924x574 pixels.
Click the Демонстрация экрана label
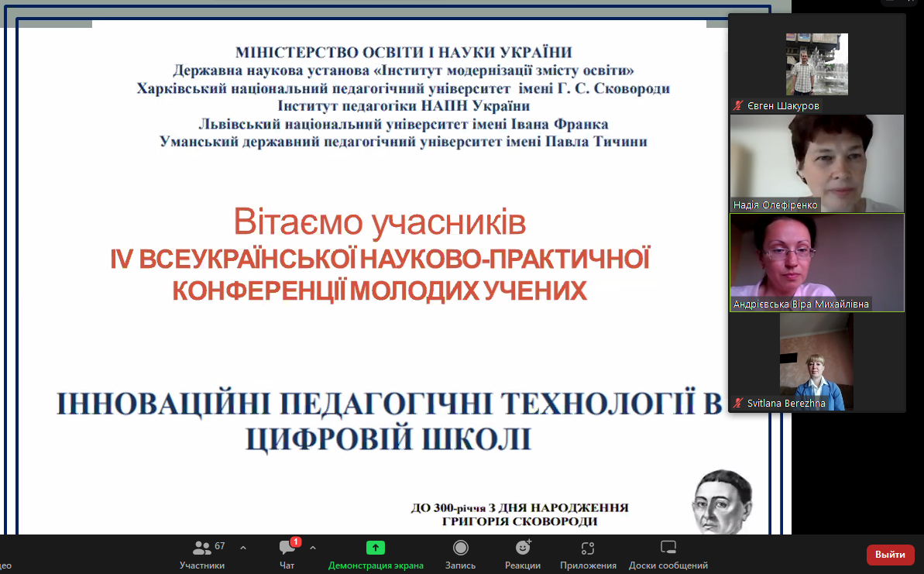coord(376,565)
